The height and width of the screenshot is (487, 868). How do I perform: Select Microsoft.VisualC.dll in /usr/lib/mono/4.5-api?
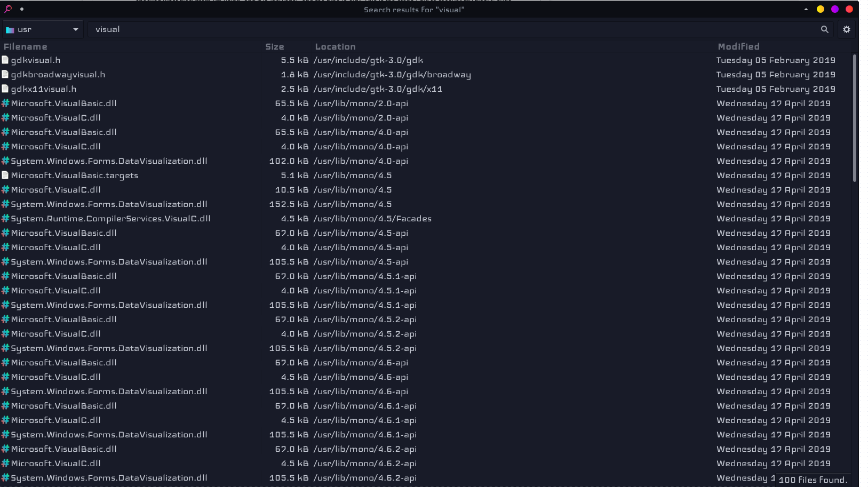56,247
